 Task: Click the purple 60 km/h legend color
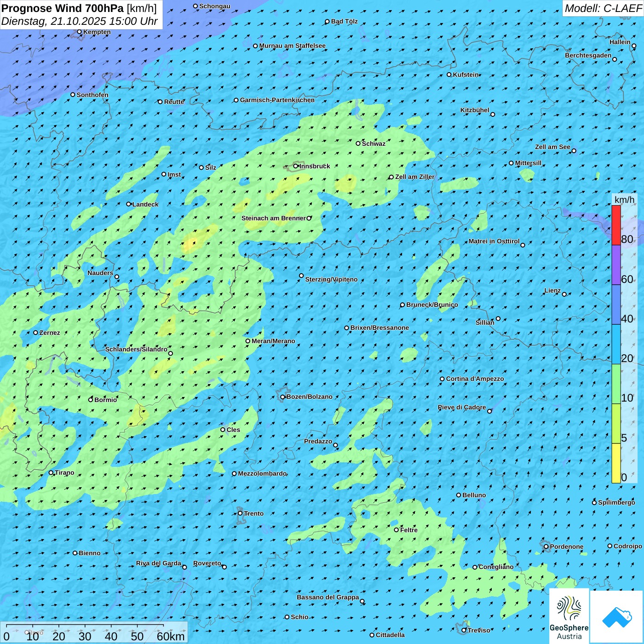(x=616, y=265)
